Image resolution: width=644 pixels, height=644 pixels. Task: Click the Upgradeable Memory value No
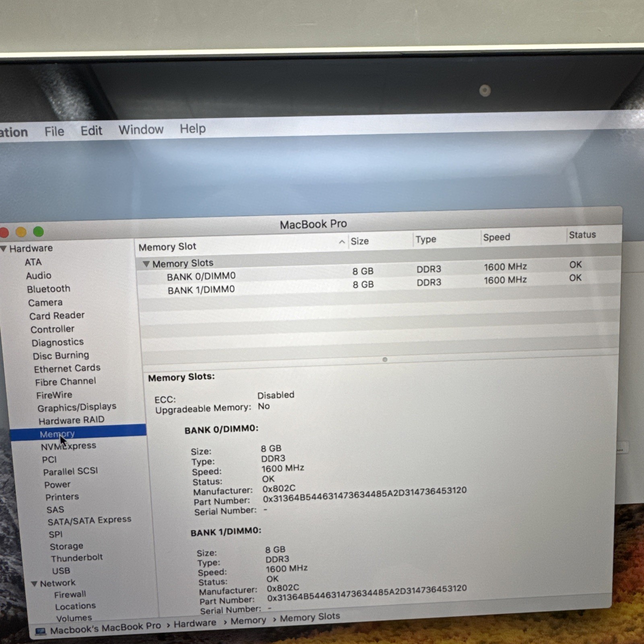264,406
